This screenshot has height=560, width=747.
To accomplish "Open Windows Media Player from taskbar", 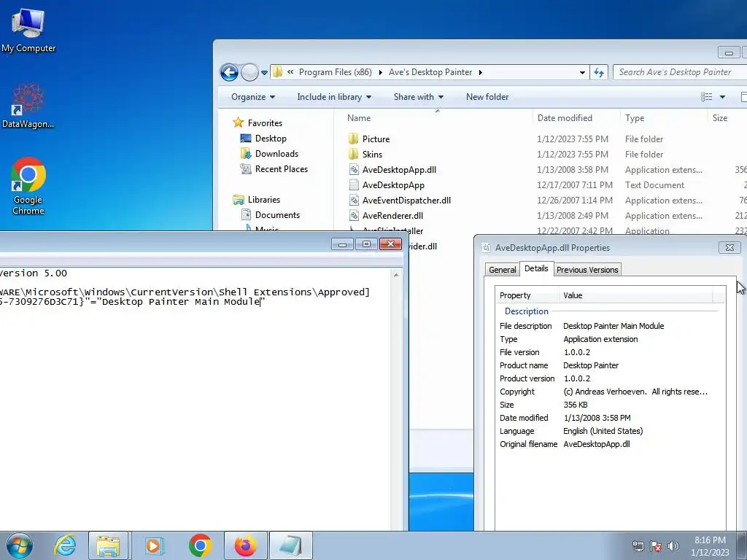I will point(154,545).
